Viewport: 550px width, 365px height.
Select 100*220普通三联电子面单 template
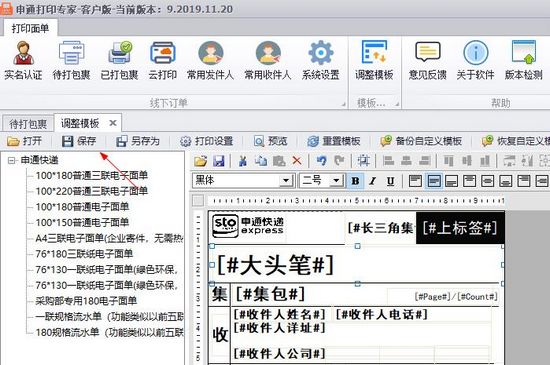92,191
